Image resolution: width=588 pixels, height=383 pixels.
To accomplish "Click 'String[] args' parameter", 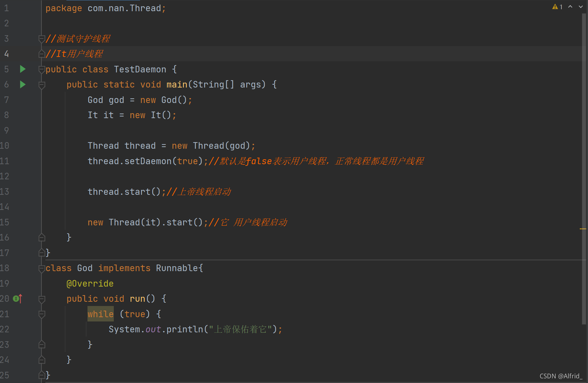I will pyautogui.click(x=227, y=85).
